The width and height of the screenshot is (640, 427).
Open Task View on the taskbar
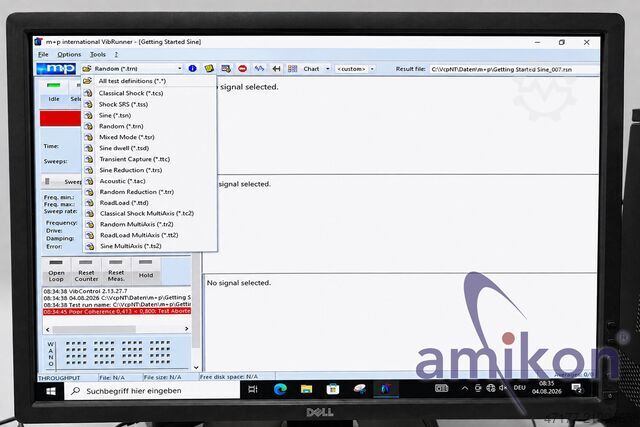coord(253,389)
